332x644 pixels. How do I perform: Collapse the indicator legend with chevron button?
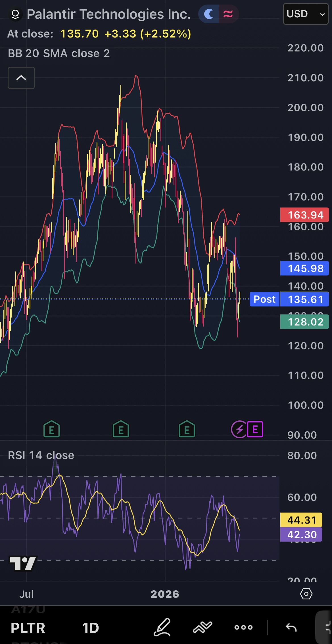click(21, 78)
